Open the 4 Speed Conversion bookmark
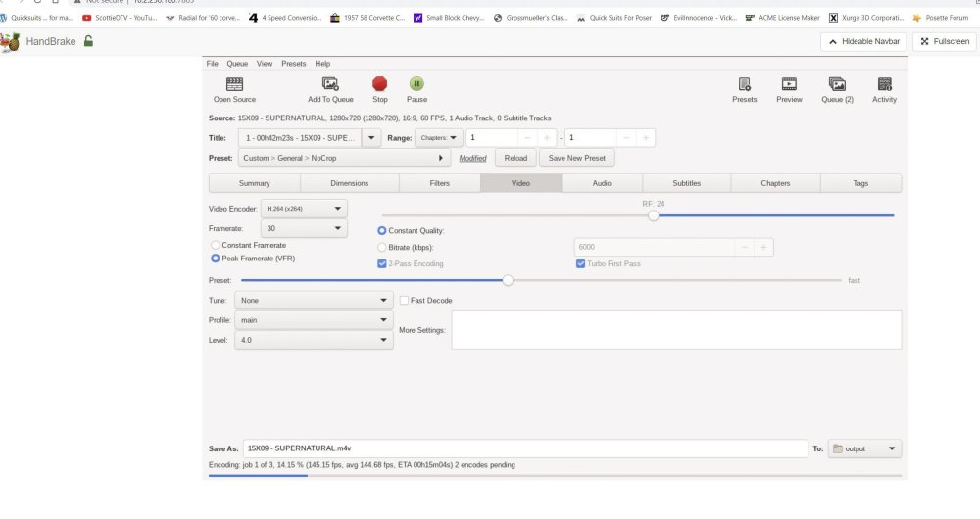This screenshot has width=980, height=519. pos(285,18)
